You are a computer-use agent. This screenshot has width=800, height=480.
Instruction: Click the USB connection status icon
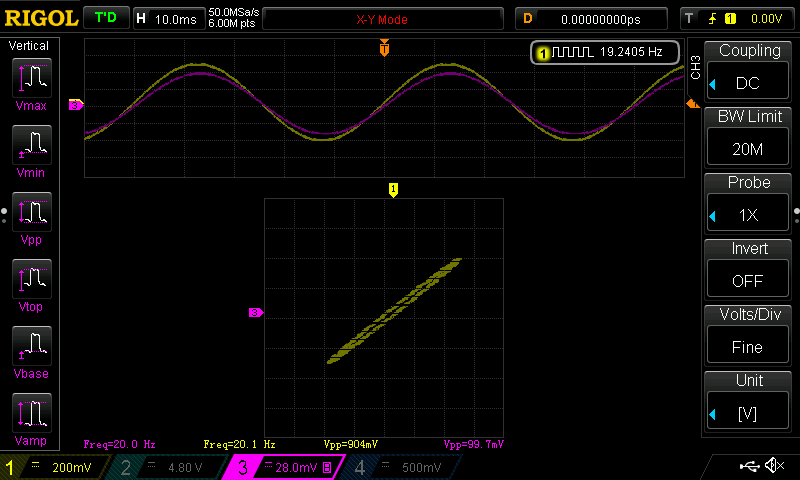coord(749,465)
